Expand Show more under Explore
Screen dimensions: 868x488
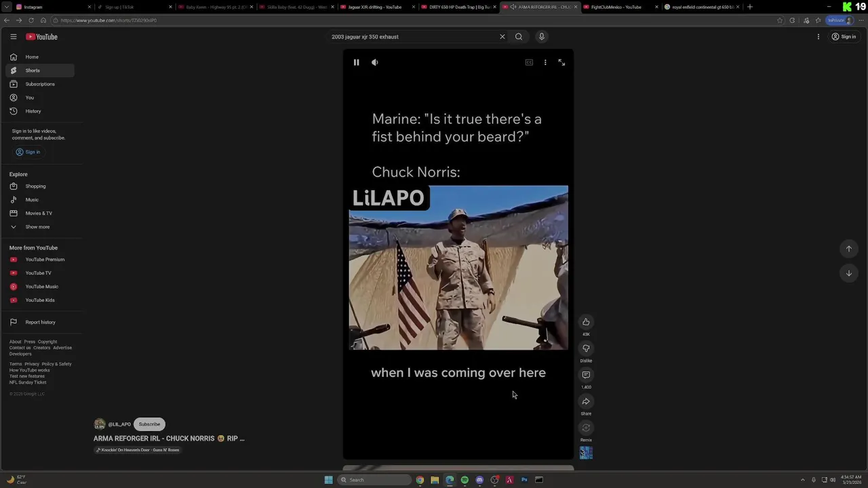[x=40, y=227]
